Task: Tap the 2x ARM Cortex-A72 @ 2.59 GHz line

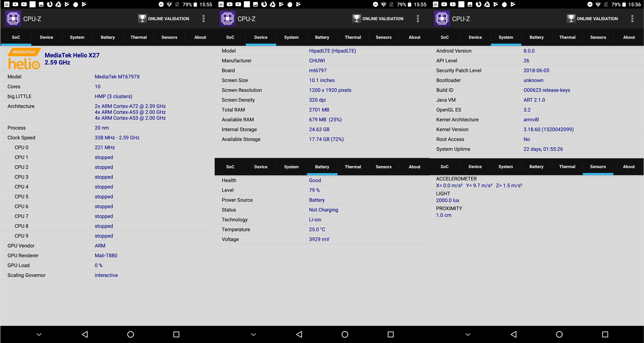Action: pos(130,106)
